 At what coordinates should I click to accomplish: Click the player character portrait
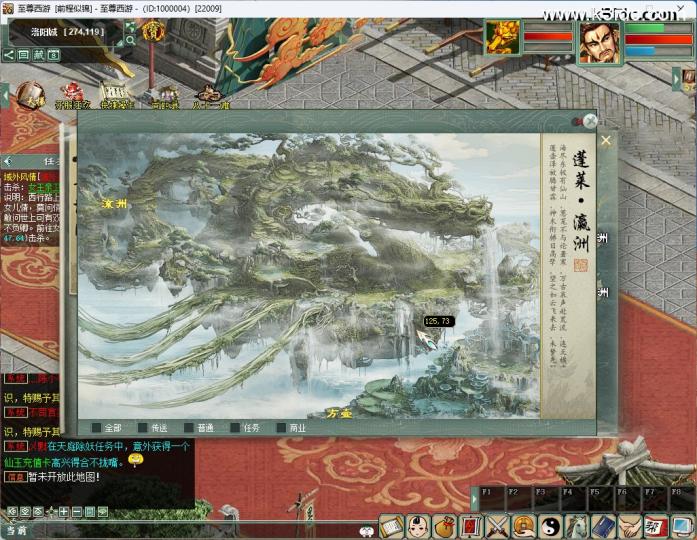(600, 43)
